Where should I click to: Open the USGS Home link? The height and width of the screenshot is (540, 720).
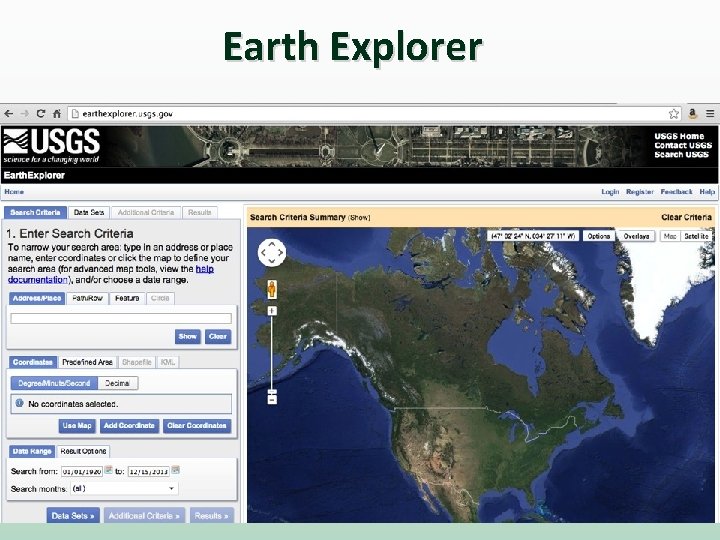pyautogui.click(x=679, y=136)
